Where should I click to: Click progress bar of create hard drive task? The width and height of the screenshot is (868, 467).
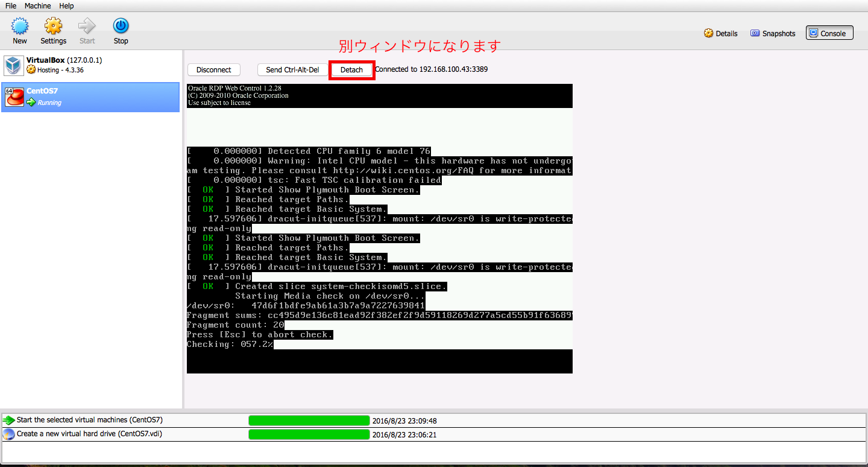point(309,434)
